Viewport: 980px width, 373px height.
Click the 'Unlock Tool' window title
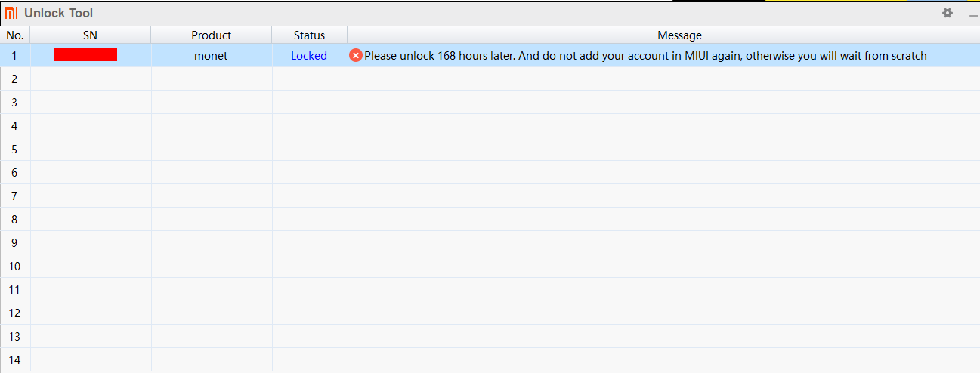click(x=59, y=13)
